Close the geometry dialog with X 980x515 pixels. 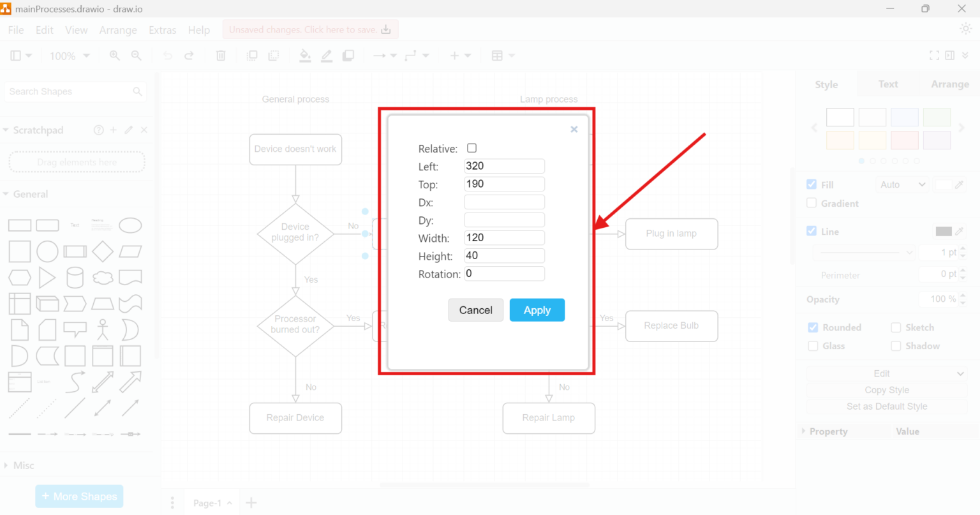coord(574,129)
